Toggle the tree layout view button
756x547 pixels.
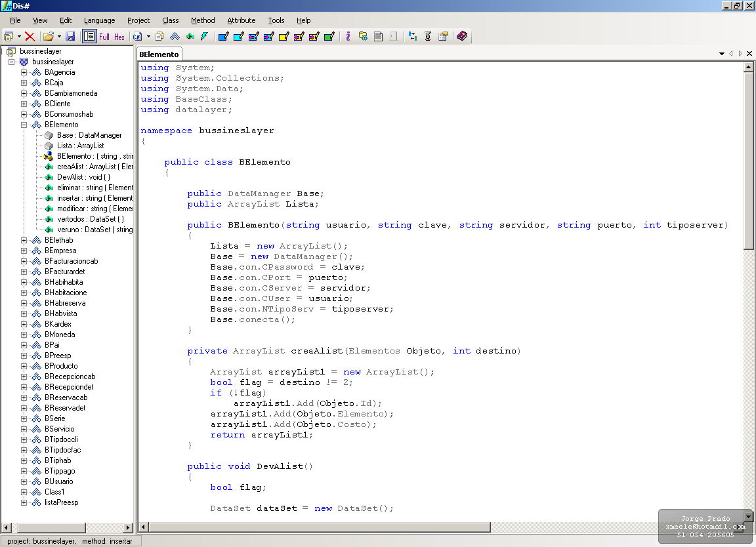point(89,37)
